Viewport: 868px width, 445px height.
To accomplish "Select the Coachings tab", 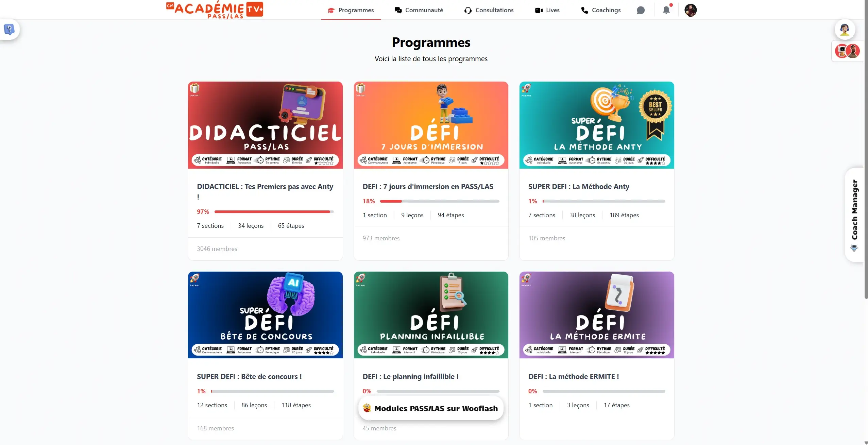I will (601, 10).
